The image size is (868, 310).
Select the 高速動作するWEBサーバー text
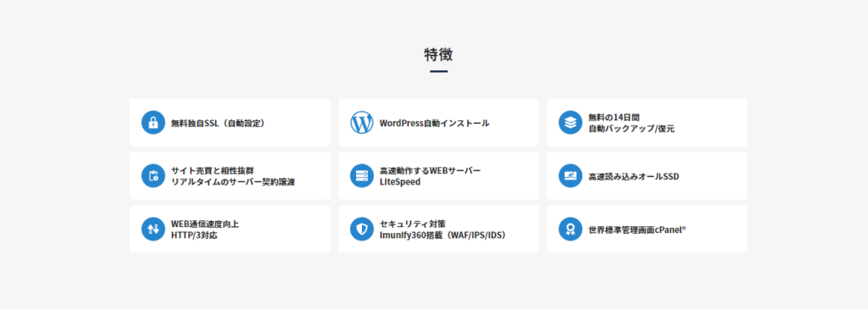[x=430, y=170]
